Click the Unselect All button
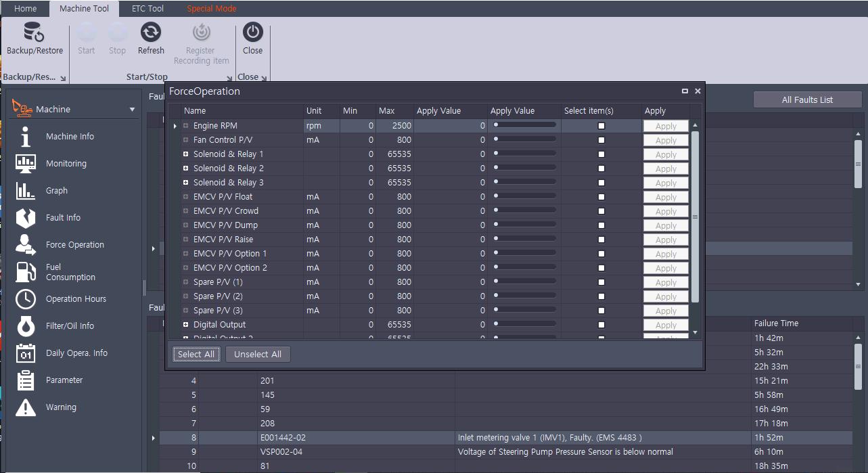Viewport: 868px width, 473px height. [258, 354]
